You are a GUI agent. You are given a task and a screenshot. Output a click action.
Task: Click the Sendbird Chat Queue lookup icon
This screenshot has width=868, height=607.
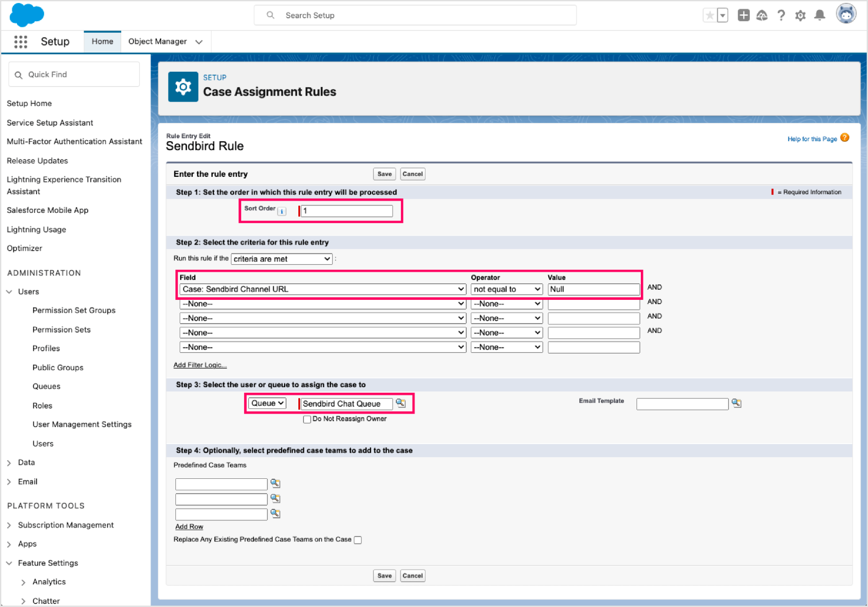[403, 402]
